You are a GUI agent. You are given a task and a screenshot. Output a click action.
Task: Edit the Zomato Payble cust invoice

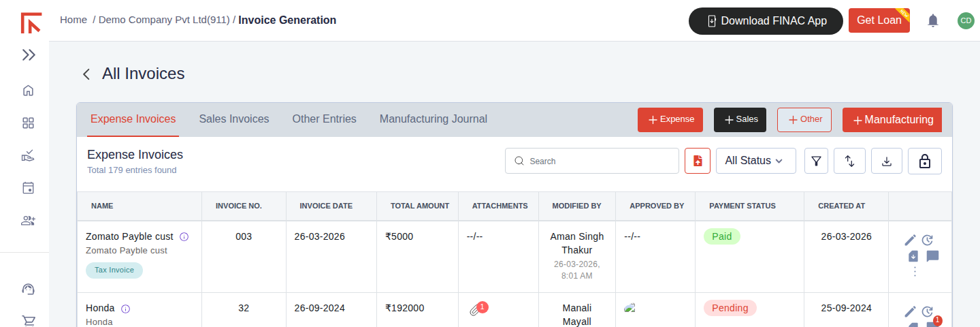point(910,240)
